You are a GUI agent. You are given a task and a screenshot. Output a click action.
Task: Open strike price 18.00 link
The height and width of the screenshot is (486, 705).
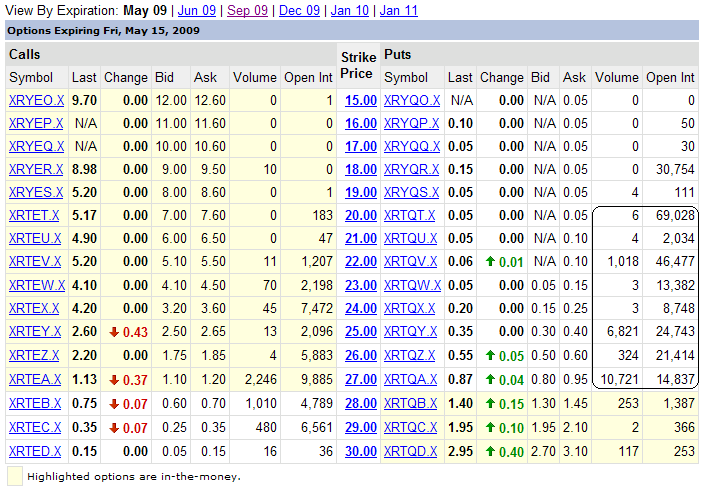(361, 169)
